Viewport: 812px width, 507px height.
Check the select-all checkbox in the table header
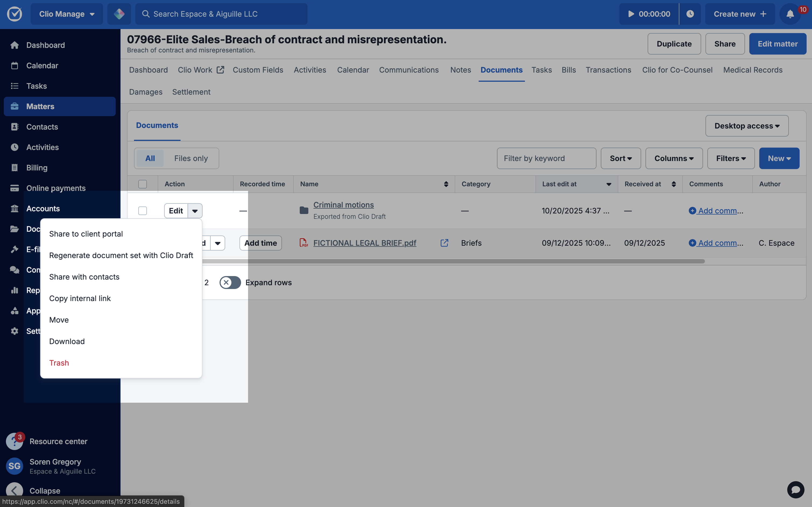click(x=143, y=184)
